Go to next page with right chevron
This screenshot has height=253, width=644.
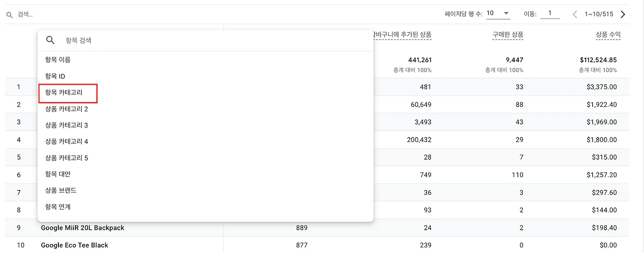623,14
